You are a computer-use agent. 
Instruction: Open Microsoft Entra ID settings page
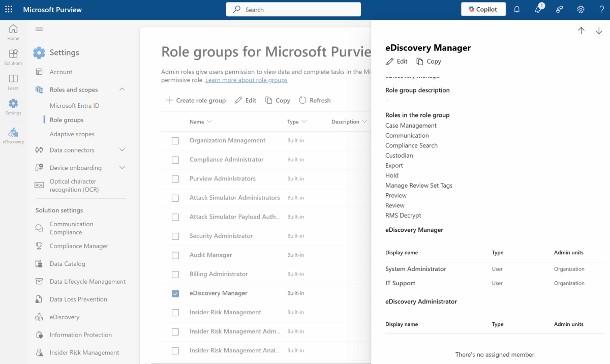click(75, 106)
